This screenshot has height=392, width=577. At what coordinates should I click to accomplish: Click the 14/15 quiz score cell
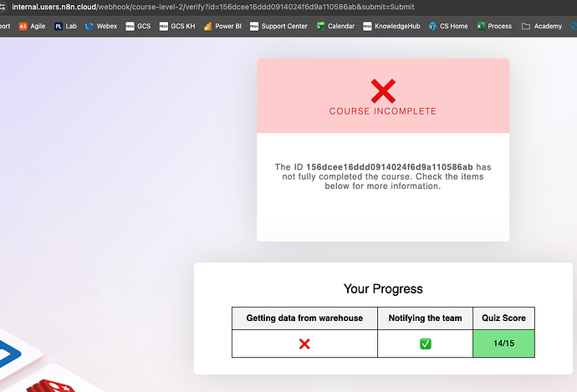503,344
